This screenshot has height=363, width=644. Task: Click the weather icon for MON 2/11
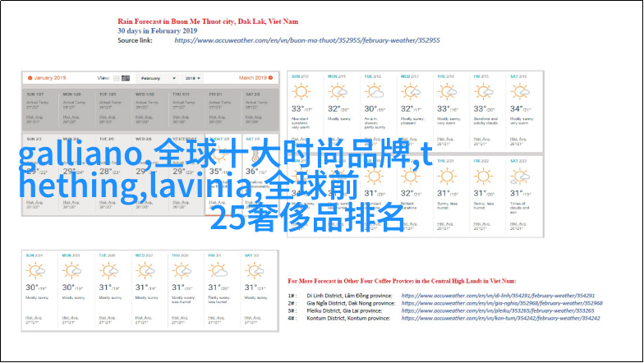(338, 92)
